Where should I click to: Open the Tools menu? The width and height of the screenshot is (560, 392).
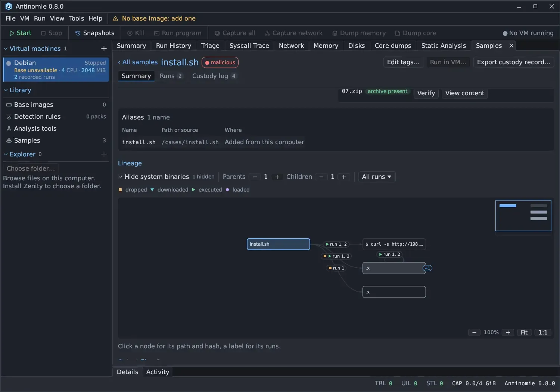point(77,19)
